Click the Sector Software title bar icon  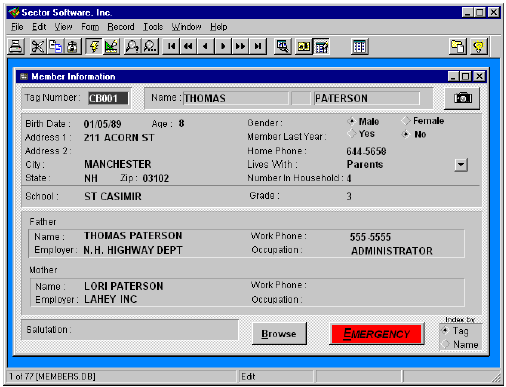point(14,13)
